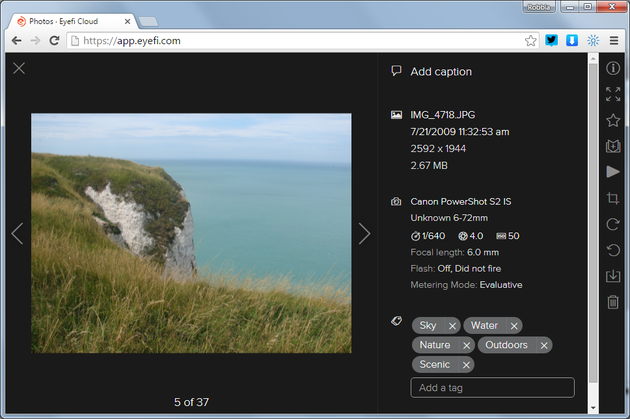
Task: Go to the next photo arrow
Action: tap(364, 233)
